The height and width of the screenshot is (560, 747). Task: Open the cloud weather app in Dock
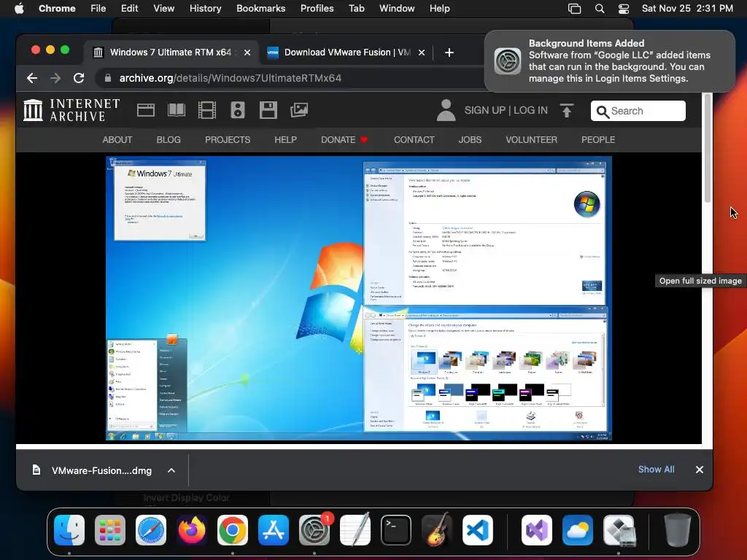tap(578, 530)
